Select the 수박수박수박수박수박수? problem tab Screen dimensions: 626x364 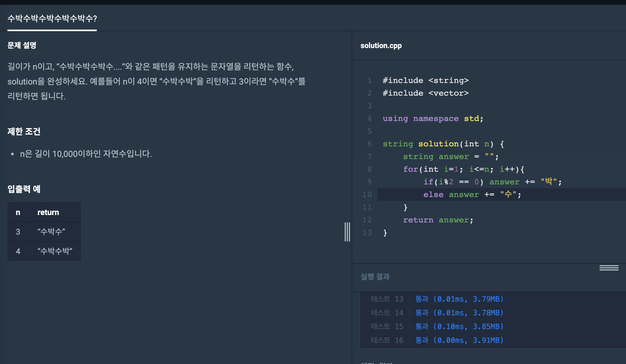tap(52, 18)
